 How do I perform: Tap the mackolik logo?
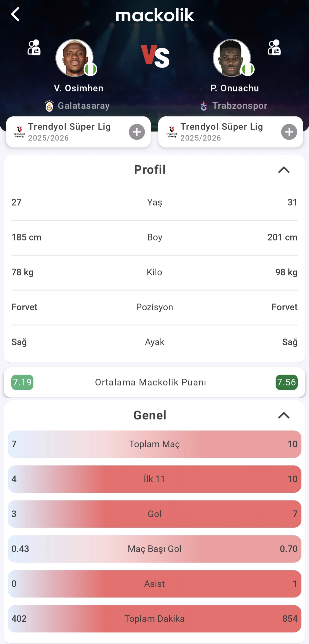pyautogui.click(x=155, y=15)
